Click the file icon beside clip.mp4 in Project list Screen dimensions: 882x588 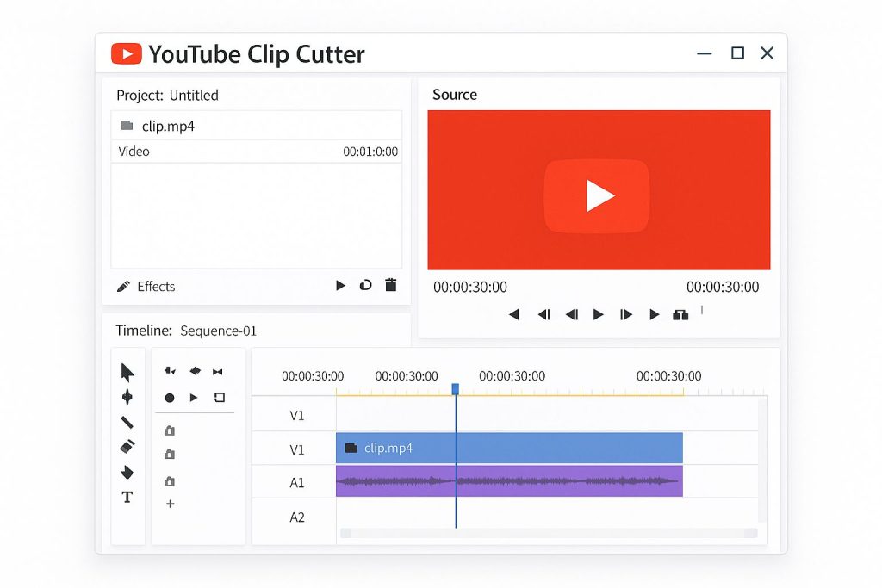127,126
